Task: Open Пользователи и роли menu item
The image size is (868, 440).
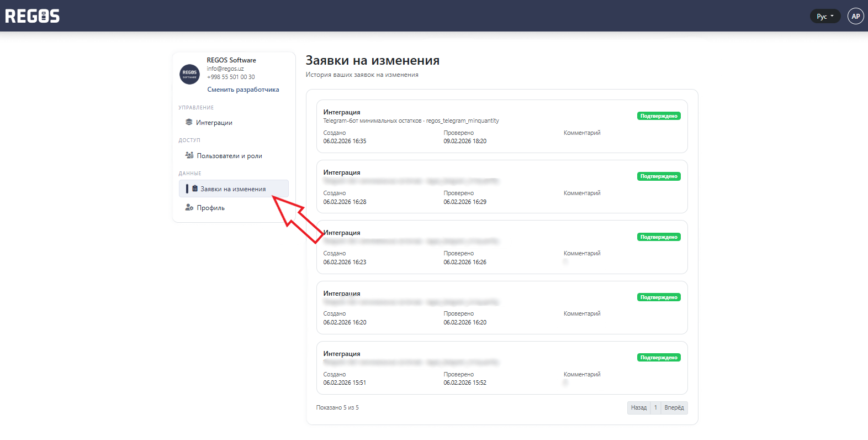Action: (229, 156)
